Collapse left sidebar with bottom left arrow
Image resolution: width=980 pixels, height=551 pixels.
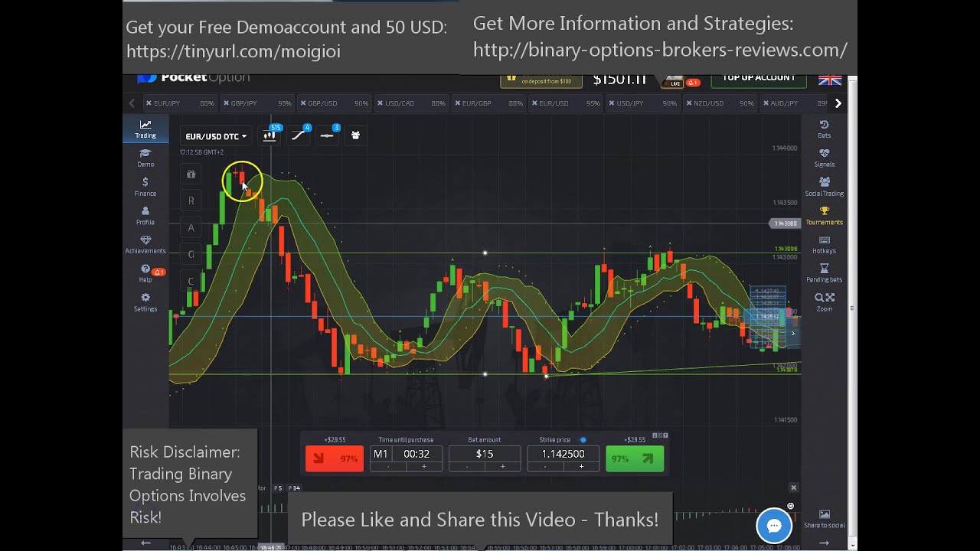(145, 543)
